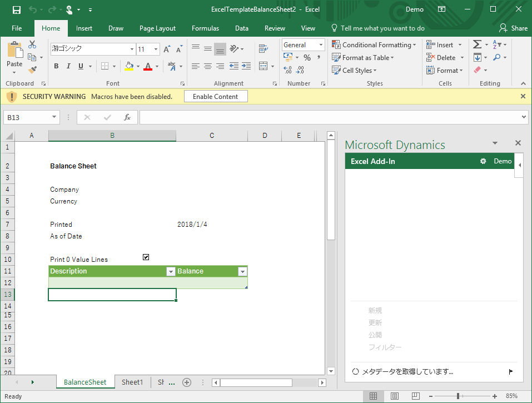
Task: Click the formula bar input field
Action: pyautogui.click(x=330, y=117)
